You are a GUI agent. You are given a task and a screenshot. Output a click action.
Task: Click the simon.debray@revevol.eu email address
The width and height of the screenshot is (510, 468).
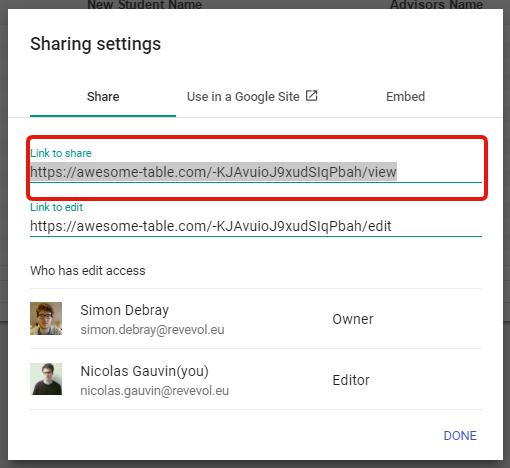click(152, 330)
